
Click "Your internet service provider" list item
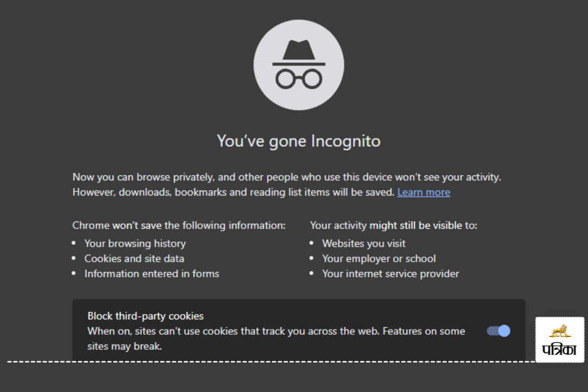pos(390,273)
